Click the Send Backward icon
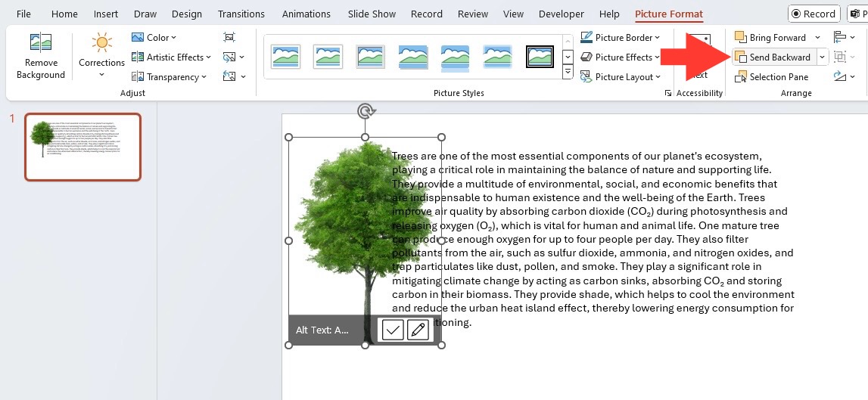 [741, 57]
